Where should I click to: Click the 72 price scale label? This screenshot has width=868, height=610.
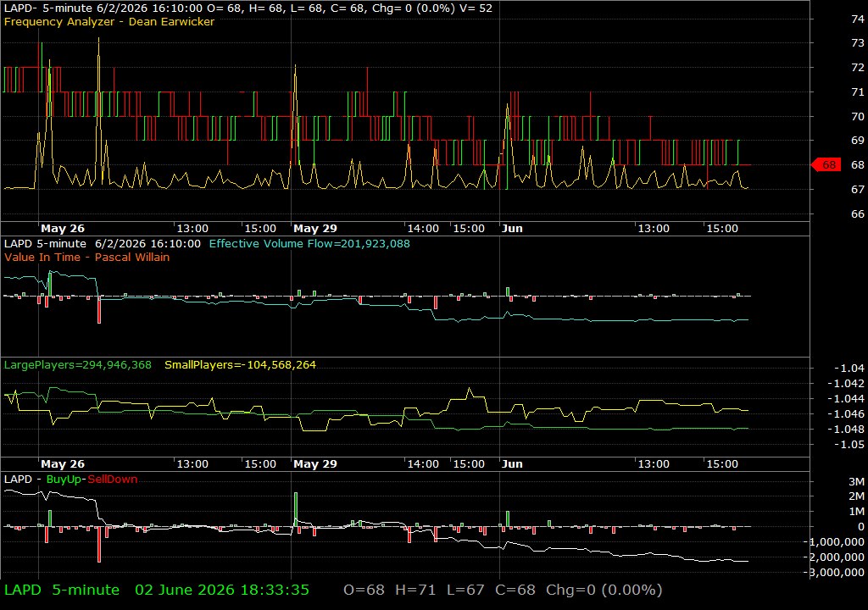coord(858,67)
